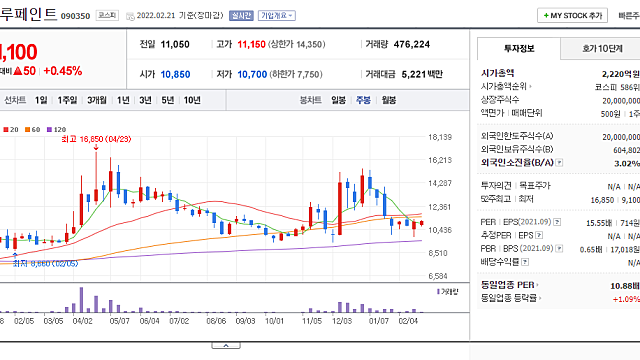Click the 외국인소진율 value 3.02%
The width and height of the screenshot is (640, 360).
(627, 163)
